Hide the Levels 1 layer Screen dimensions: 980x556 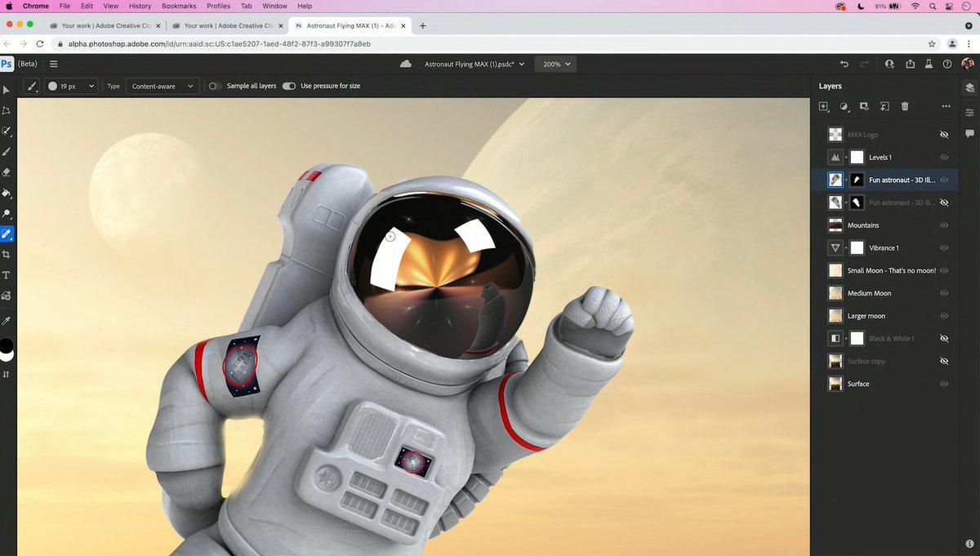click(x=944, y=157)
